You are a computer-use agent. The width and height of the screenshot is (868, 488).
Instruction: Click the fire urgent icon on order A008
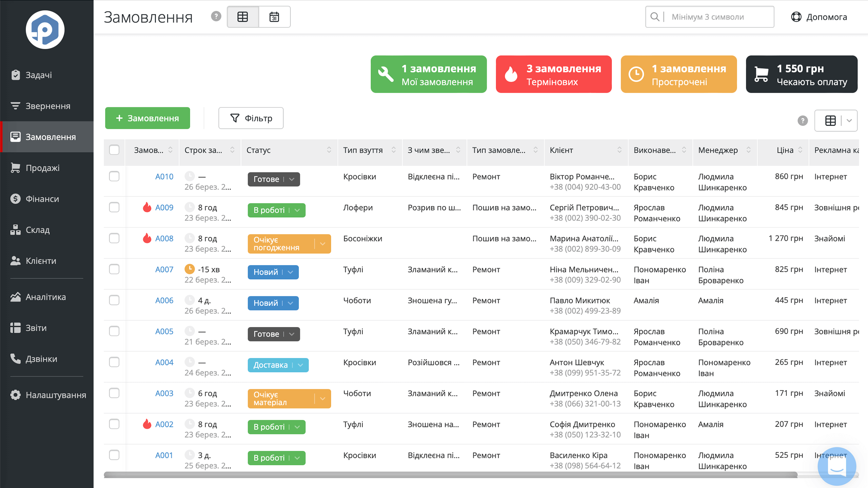(x=147, y=238)
